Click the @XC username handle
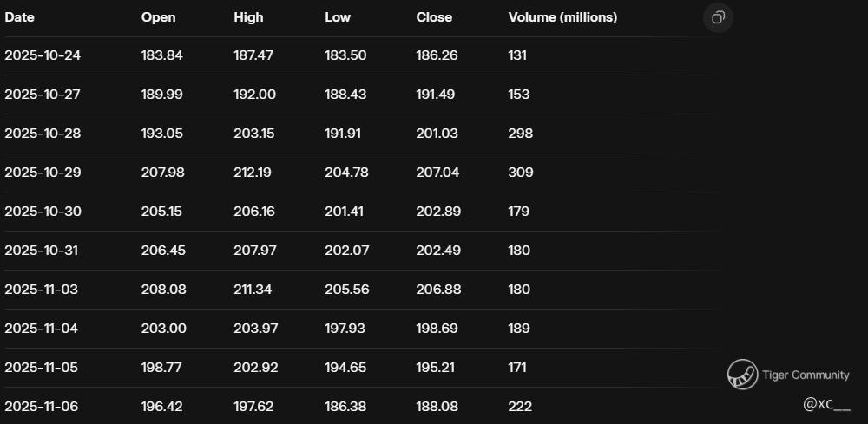868x424 pixels. click(826, 404)
